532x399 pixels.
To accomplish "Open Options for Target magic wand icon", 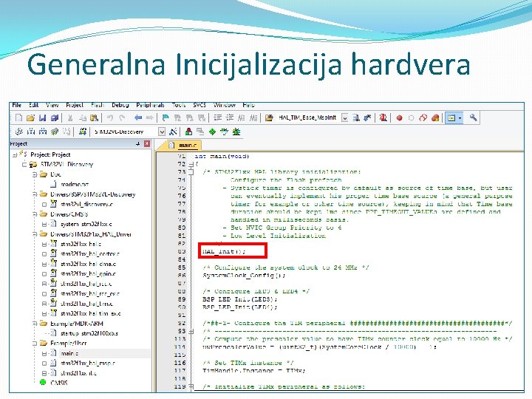I will pos(173,132).
